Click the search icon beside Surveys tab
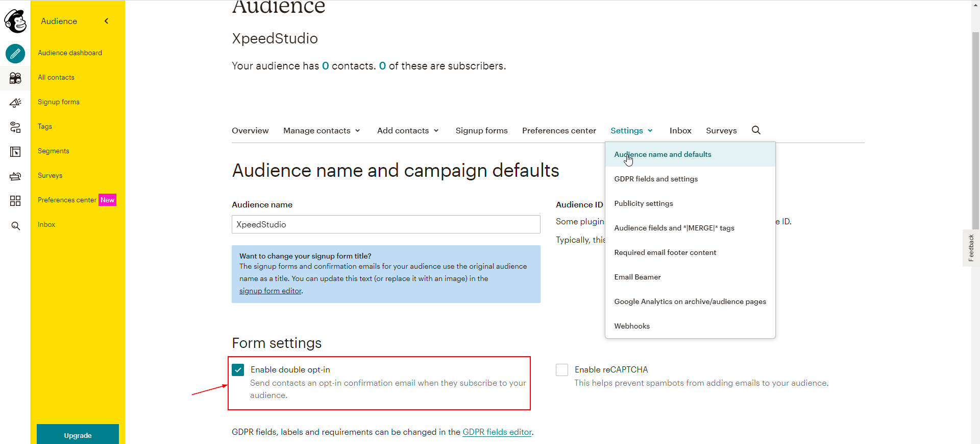Image resolution: width=980 pixels, height=444 pixels. (x=756, y=130)
